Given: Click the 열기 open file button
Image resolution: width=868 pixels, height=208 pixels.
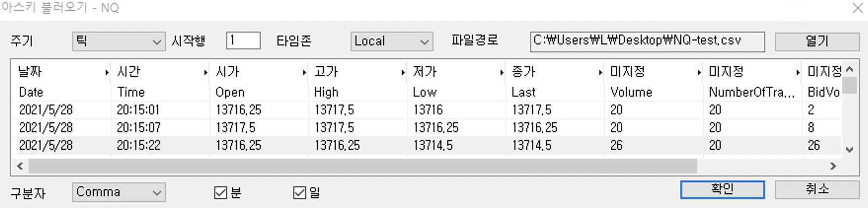Looking at the screenshot, I should pyautogui.click(x=817, y=41).
